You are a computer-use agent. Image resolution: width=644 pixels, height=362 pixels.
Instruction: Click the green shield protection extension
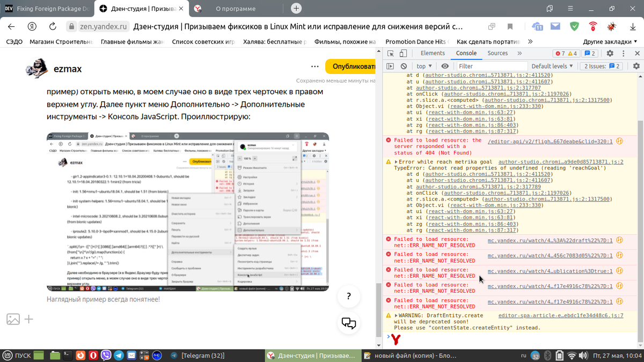[574, 26]
